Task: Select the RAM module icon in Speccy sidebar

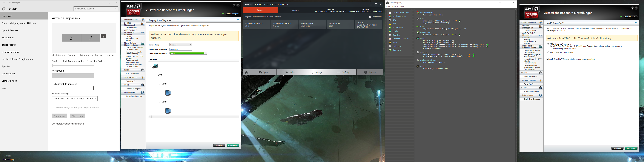Action: coord(390,24)
